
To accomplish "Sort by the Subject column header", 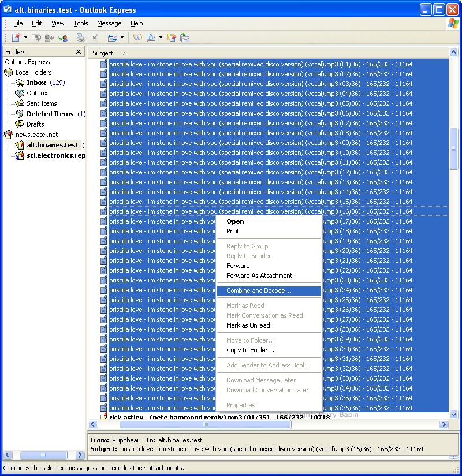I will [269, 53].
